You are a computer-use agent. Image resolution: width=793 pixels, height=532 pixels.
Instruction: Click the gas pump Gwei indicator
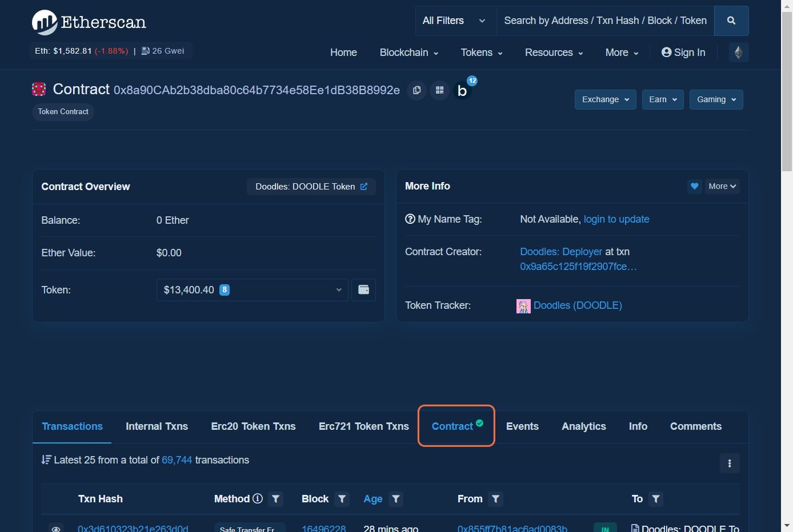tap(163, 51)
